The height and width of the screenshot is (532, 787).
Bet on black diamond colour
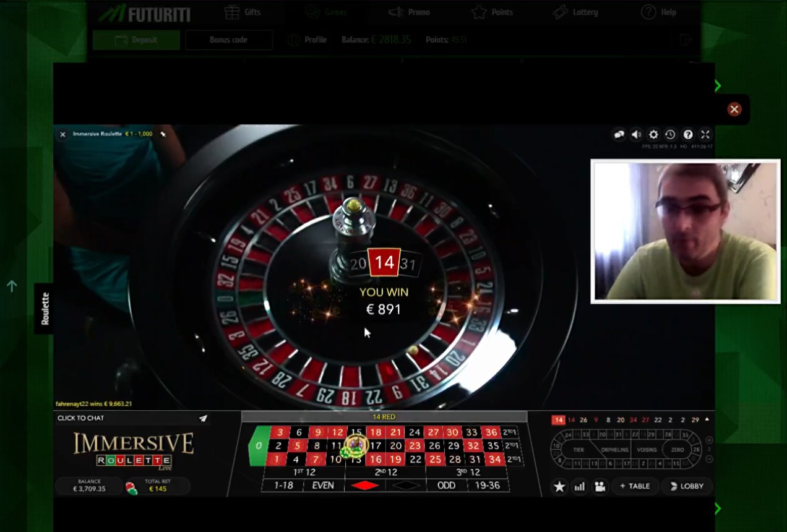point(406,486)
